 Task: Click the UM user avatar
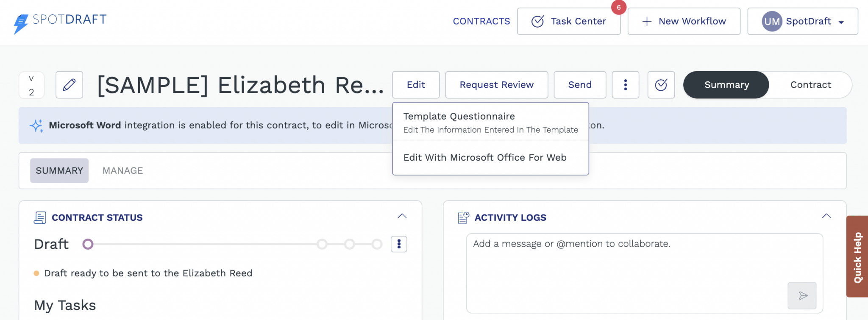(x=772, y=21)
